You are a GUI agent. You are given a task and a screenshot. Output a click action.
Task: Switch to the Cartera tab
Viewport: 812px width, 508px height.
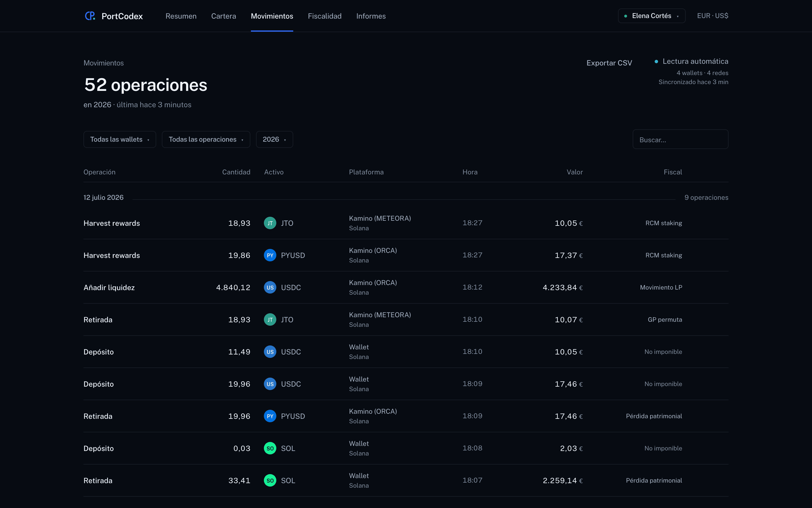(224, 16)
